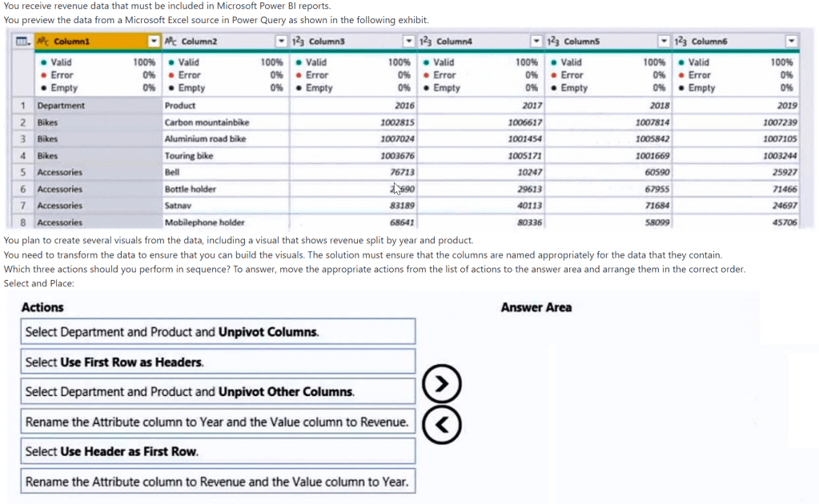
Task: Open the Column2 filter dropdown
Action: tap(280, 41)
